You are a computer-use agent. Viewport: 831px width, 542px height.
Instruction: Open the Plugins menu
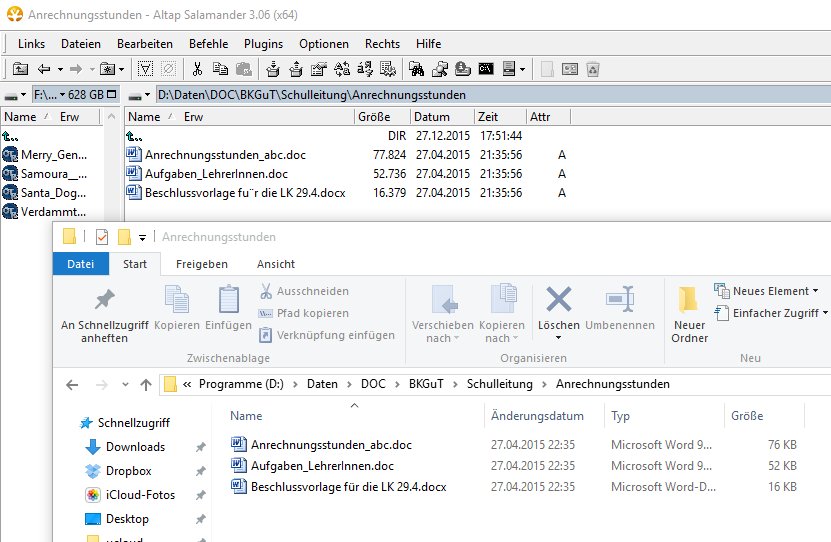coord(263,44)
